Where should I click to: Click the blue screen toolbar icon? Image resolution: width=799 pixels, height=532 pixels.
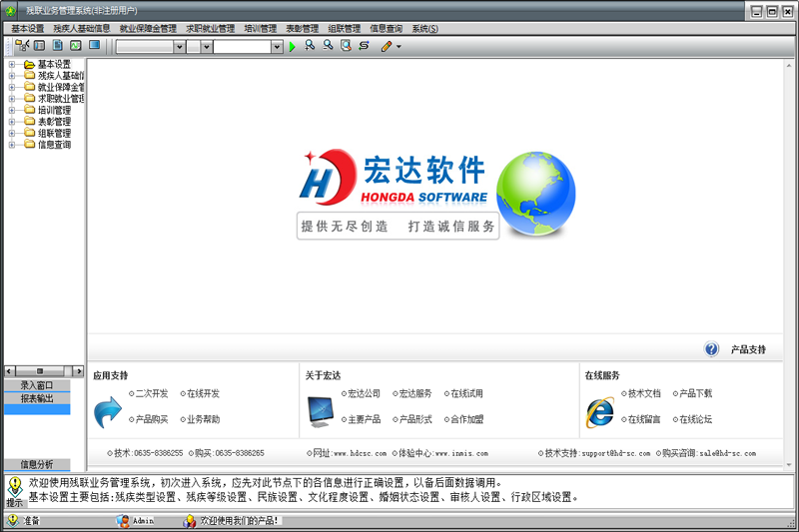point(94,45)
